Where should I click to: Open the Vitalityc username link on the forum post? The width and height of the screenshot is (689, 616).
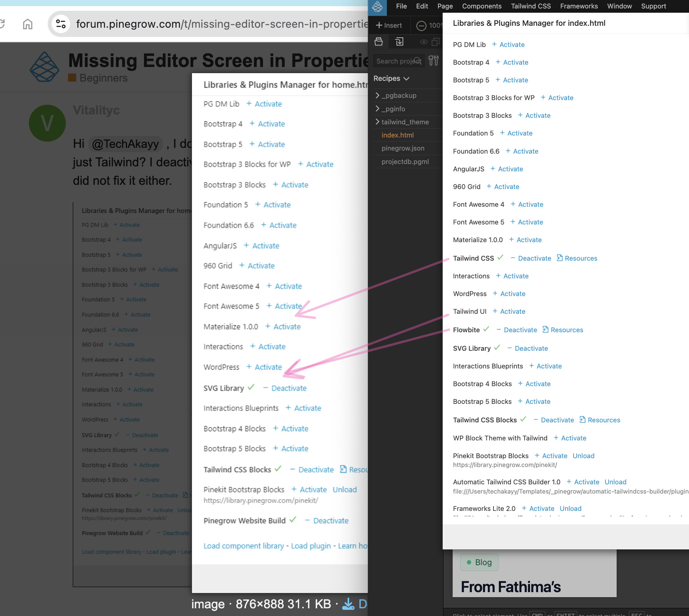tap(96, 110)
